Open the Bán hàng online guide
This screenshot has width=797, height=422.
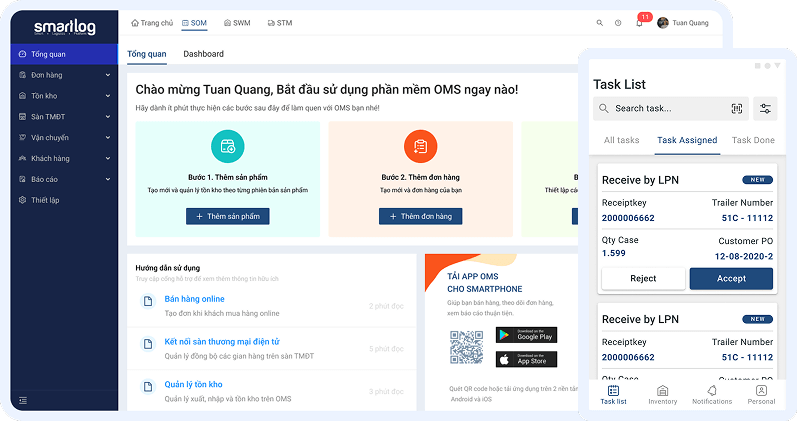(x=194, y=299)
